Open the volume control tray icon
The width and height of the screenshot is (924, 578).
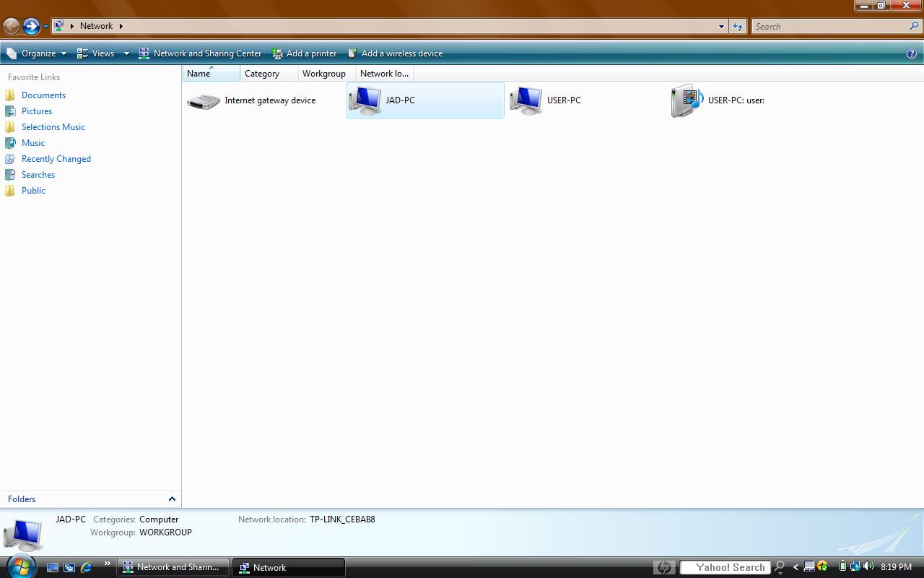(868, 567)
